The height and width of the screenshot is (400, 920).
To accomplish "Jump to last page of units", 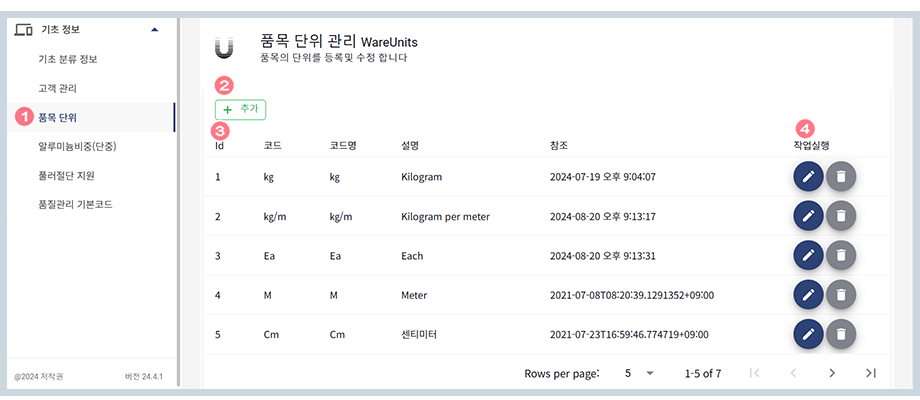I will click(x=870, y=373).
